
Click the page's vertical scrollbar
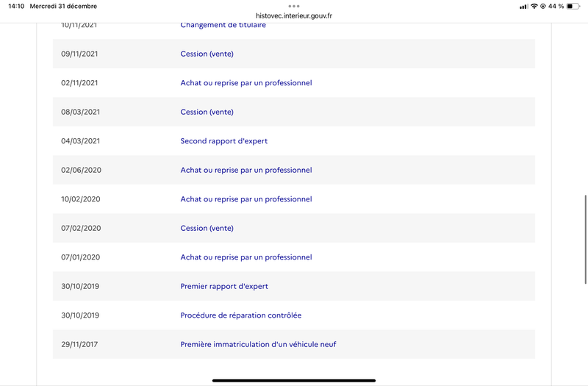(585, 239)
